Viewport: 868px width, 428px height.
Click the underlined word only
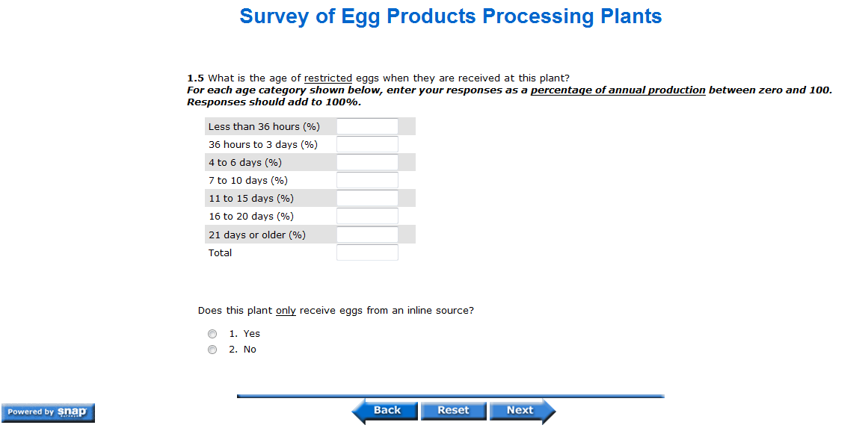pyautogui.click(x=286, y=311)
